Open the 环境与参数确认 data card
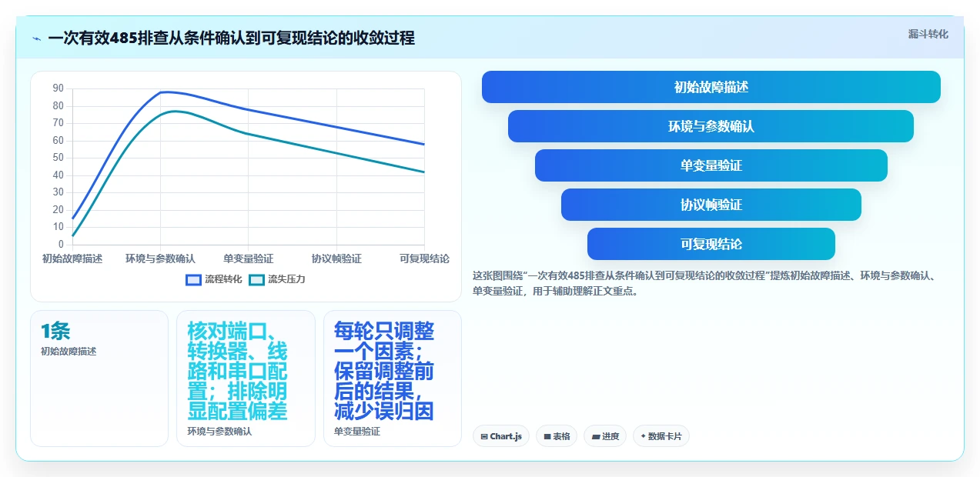 click(246, 378)
